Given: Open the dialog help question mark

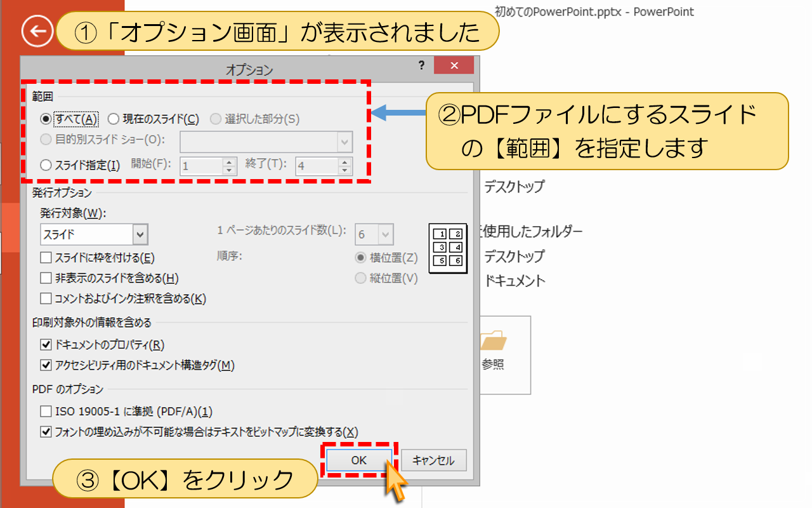Looking at the screenshot, I should coord(421,65).
